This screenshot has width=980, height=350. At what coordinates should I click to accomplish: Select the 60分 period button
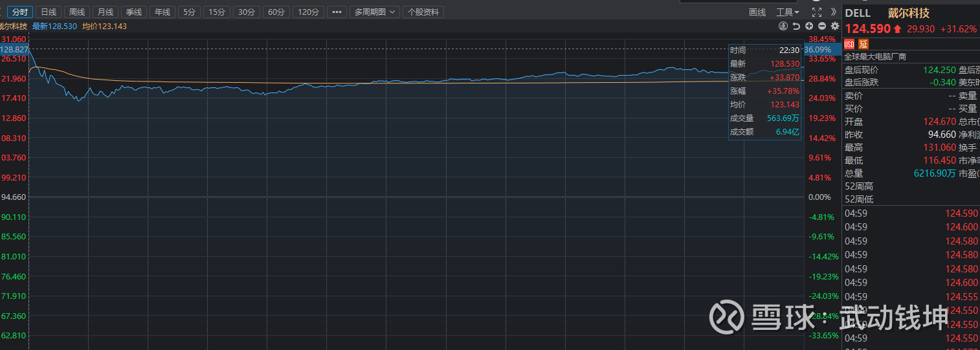(x=276, y=12)
